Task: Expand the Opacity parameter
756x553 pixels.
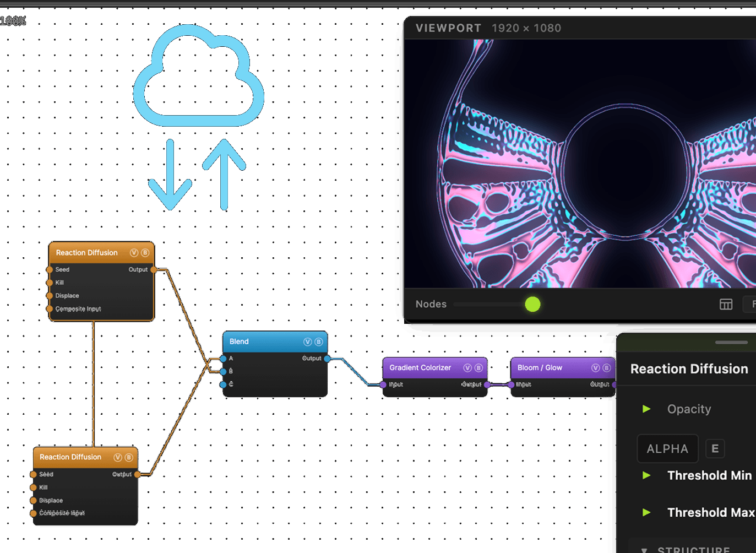Action: tap(646, 409)
